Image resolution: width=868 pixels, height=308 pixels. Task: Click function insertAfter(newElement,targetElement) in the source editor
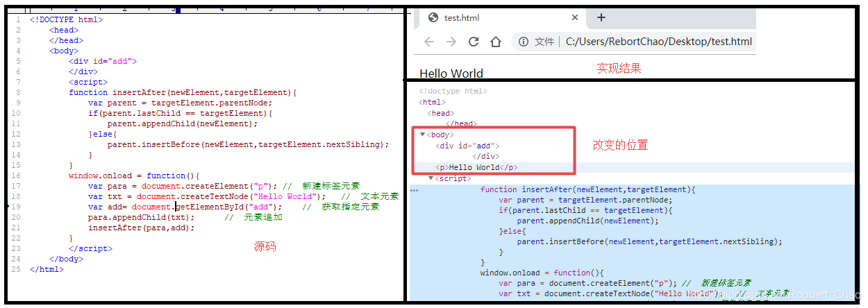click(183, 92)
